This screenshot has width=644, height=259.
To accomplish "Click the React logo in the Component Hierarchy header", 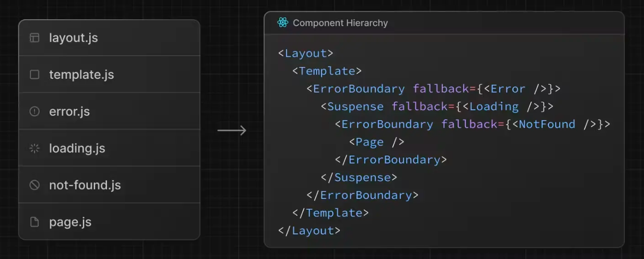I will (283, 23).
